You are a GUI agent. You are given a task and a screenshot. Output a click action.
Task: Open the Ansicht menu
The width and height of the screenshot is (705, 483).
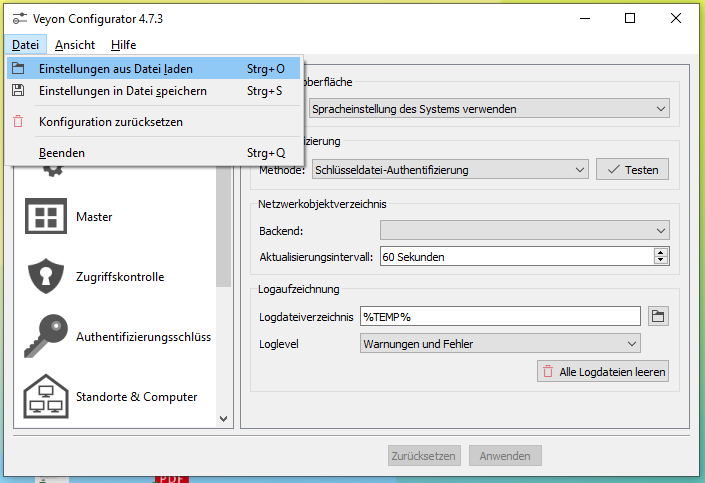75,45
